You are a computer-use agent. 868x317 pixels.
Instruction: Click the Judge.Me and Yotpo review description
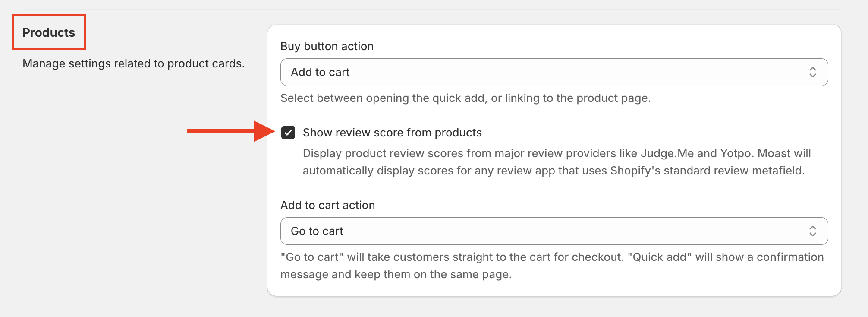[x=557, y=162]
